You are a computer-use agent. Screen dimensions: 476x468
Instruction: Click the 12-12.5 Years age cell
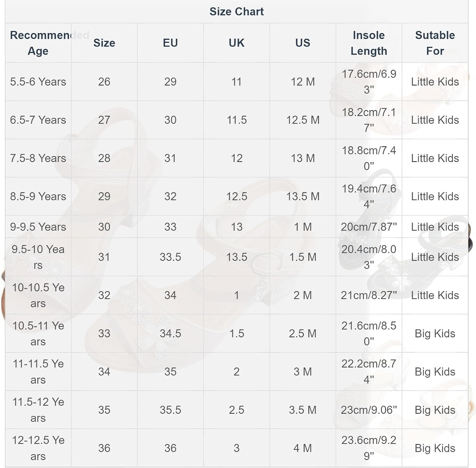(x=38, y=448)
